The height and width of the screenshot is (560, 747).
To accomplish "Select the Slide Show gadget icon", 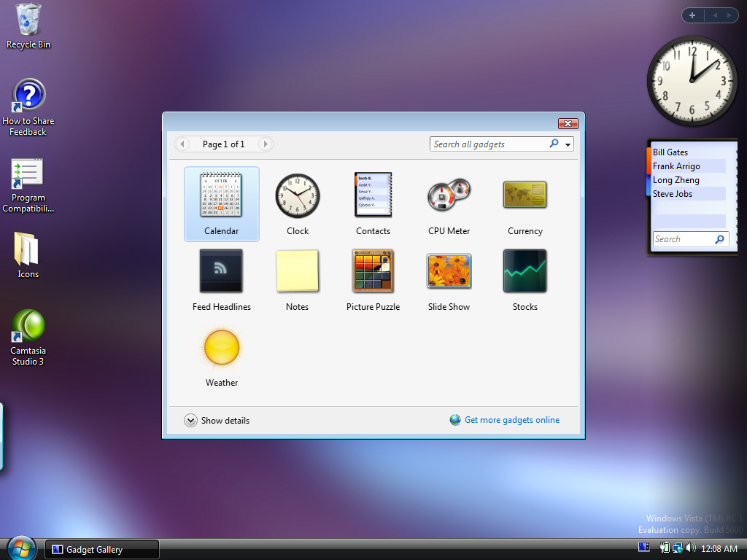I will point(449,271).
